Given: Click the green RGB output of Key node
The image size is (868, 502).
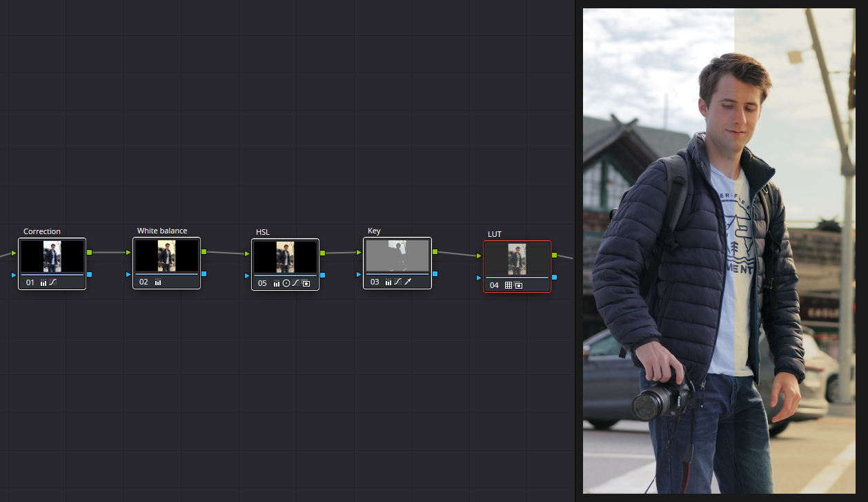Looking at the screenshot, I should coord(435,252).
